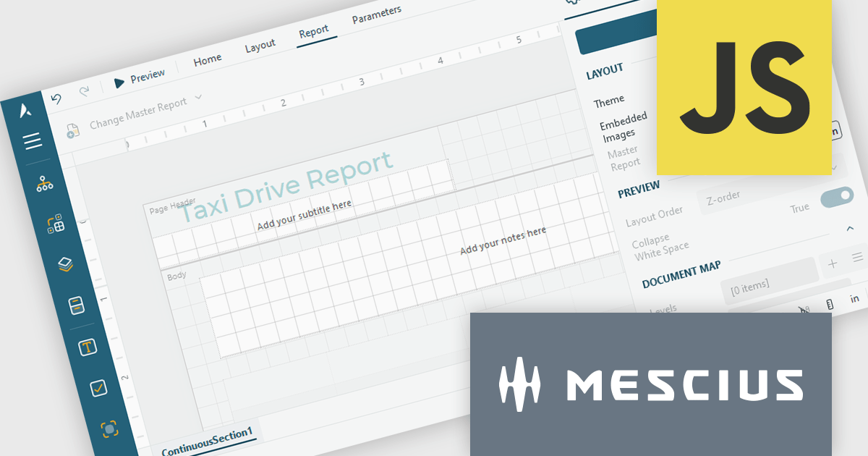Screen dimensions: 868x456
Task: Click the Embedded Images property label
Action: tap(624, 125)
